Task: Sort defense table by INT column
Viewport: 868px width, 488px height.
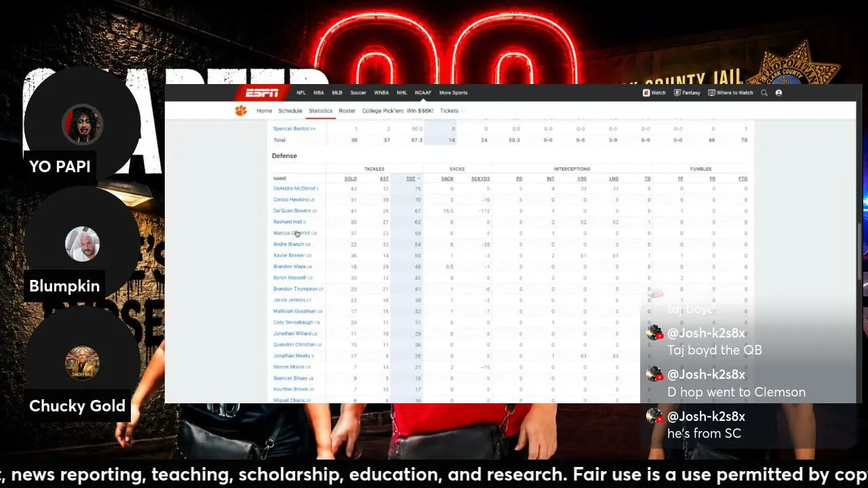Action: pyautogui.click(x=551, y=179)
